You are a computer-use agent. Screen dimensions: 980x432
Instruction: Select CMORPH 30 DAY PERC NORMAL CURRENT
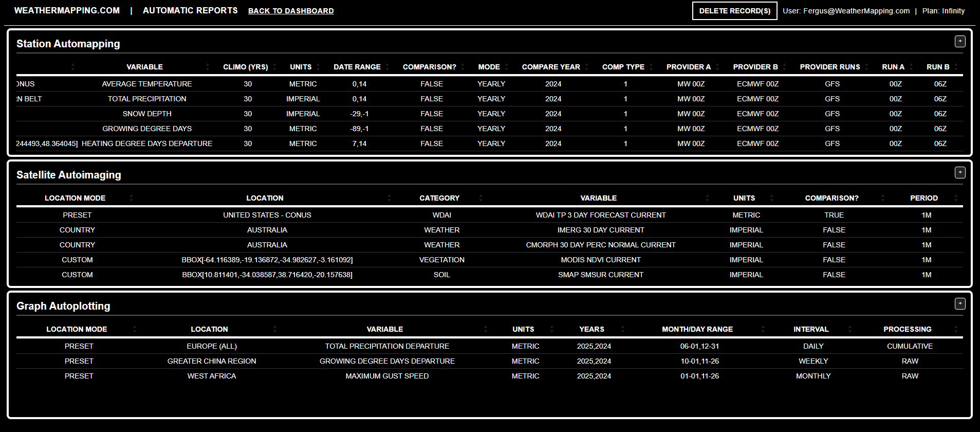601,245
